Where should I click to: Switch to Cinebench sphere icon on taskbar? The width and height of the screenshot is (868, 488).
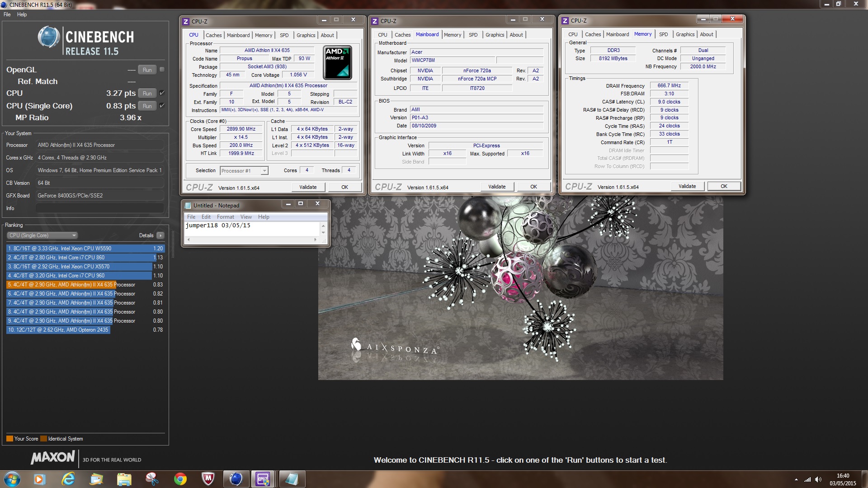click(236, 479)
